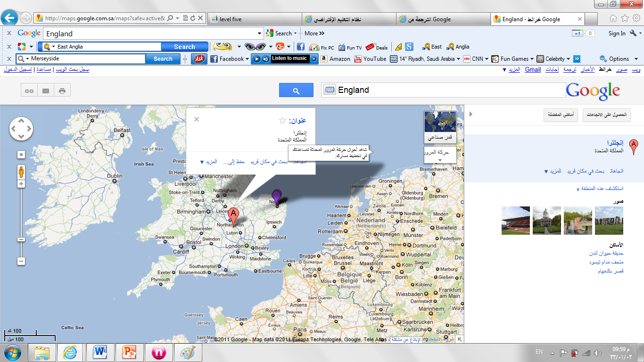This screenshot has width=644, height=362.
Task: Click the map search magnifier button
Action: [x=296, y=90]
